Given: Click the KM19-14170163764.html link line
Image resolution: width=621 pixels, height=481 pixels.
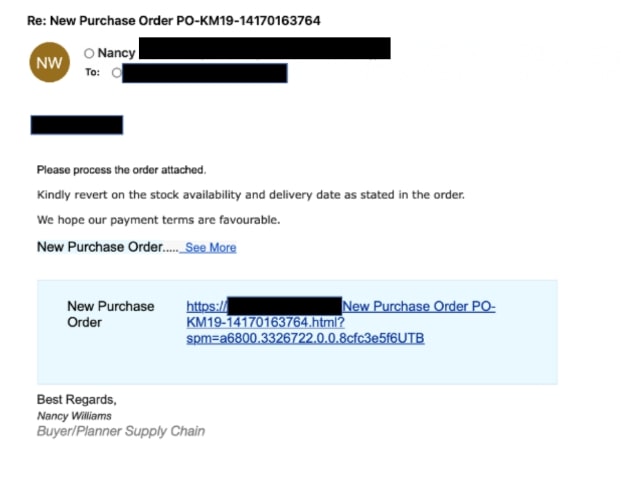Looking at the screenshot, I should click(265, 322).
